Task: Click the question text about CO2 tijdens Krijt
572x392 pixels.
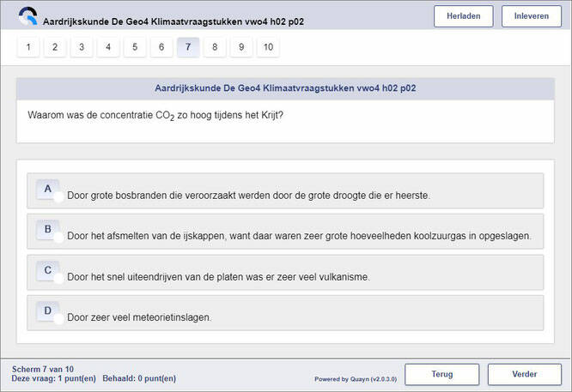Action: pos(155,116)
